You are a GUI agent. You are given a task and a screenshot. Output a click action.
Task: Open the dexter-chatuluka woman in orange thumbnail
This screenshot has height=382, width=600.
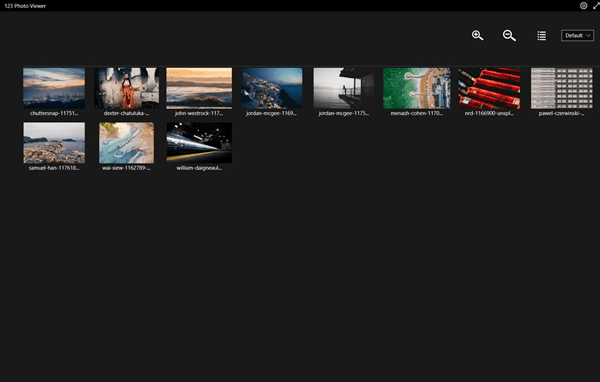point(127,88)
